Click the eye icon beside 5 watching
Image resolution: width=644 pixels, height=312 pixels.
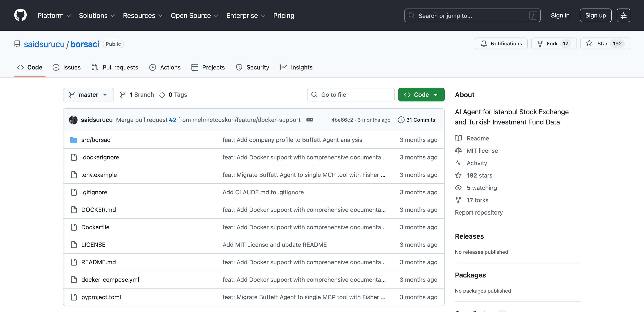(458, 188)
